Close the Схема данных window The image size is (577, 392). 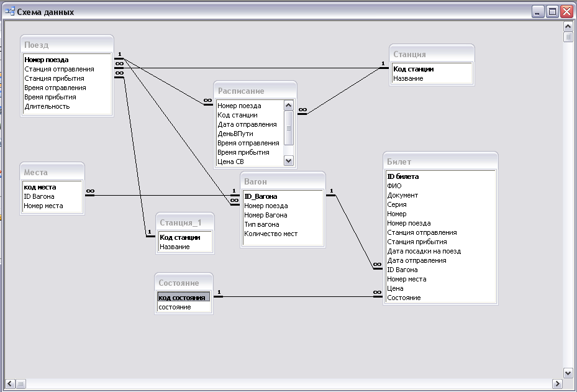point(566,12)
